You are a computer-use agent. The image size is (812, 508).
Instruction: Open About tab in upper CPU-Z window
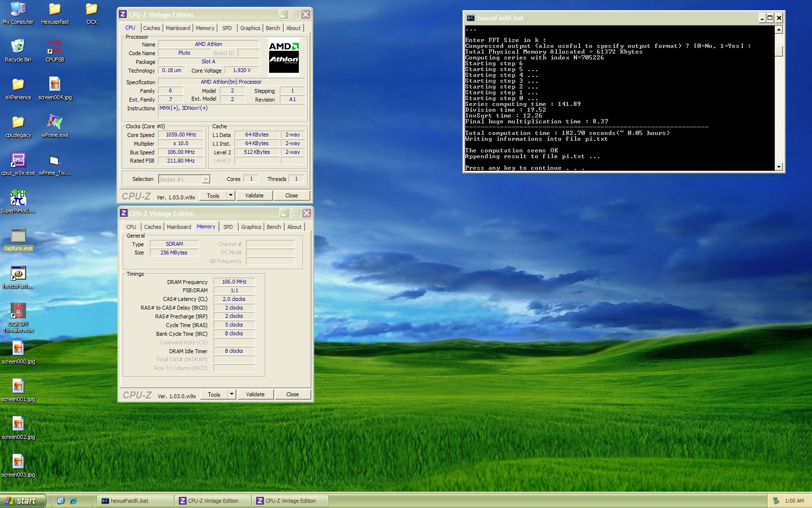[293, 28]
